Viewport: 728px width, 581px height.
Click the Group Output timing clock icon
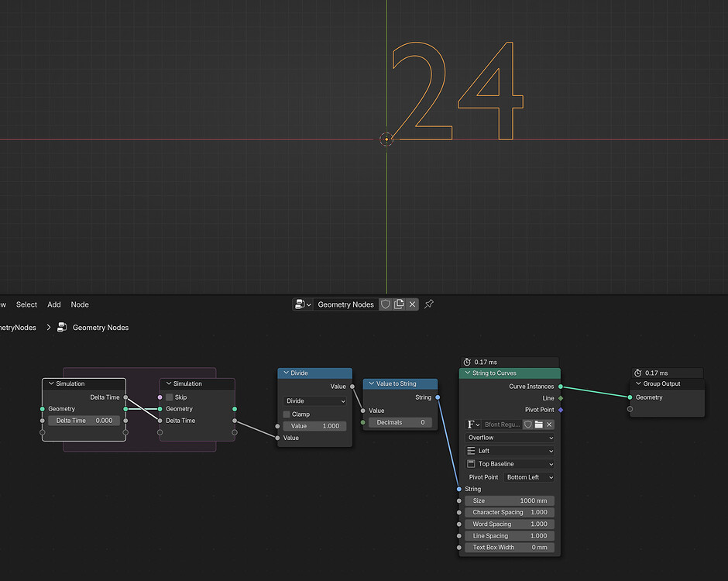click(638, 373)
